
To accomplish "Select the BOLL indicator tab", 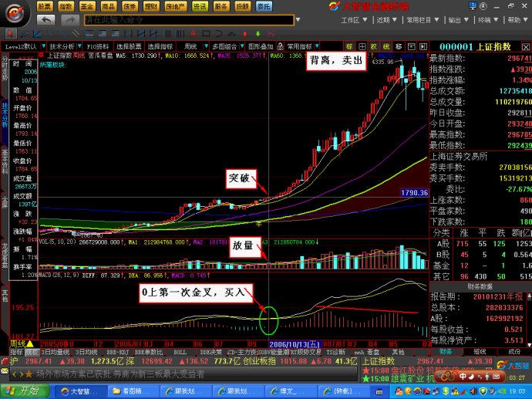I will coord(180,352).
